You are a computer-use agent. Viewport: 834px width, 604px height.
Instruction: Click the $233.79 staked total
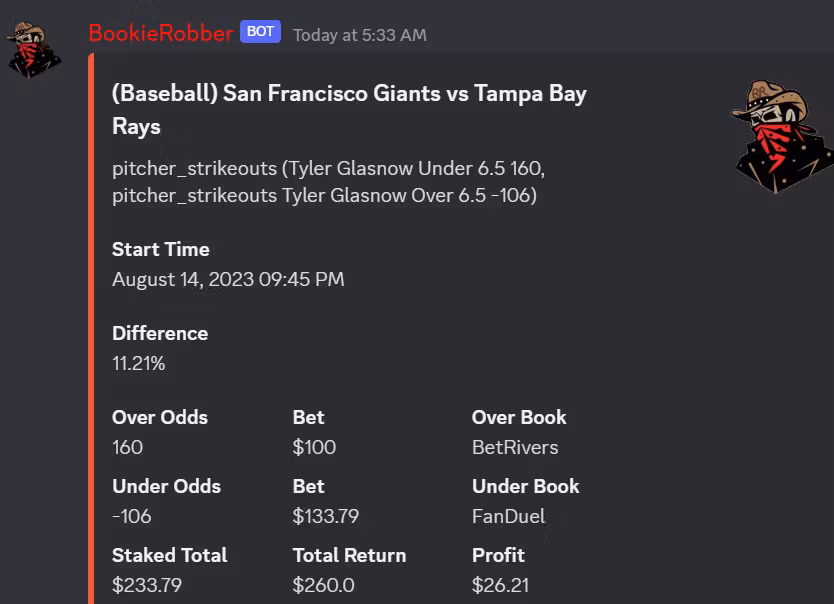147,585
